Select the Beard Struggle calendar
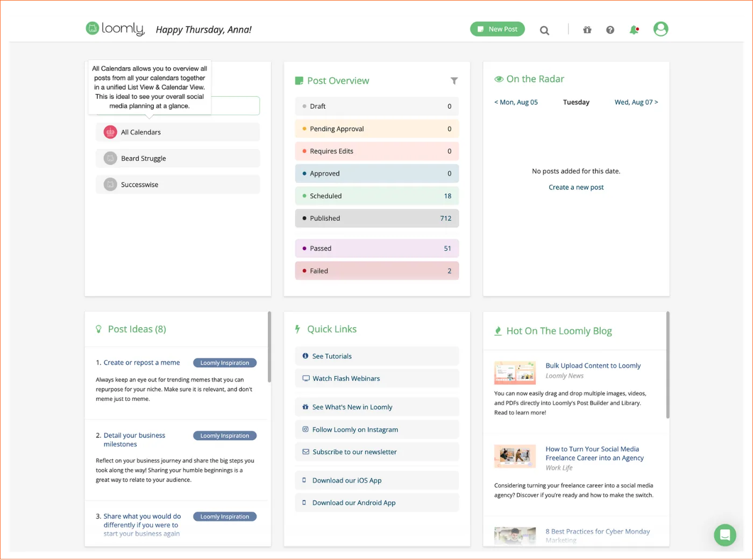Viewport: 753px width, 560px height. pyautogui.click(x=177, y=158)
